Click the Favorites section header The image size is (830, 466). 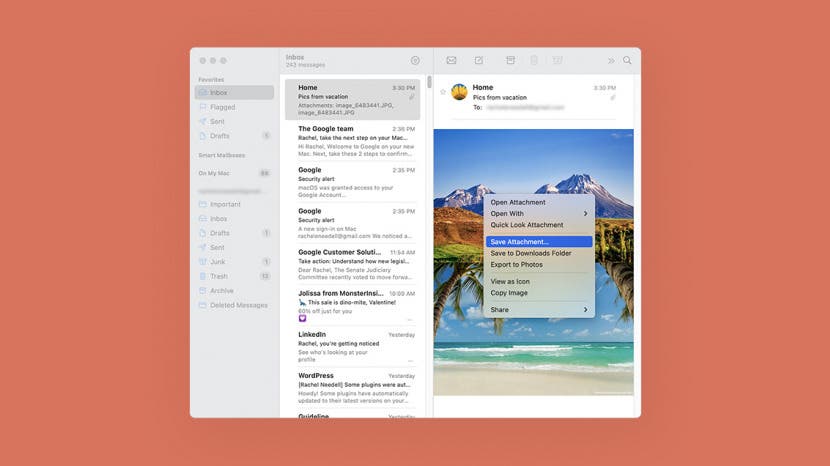tap(211, 79)
